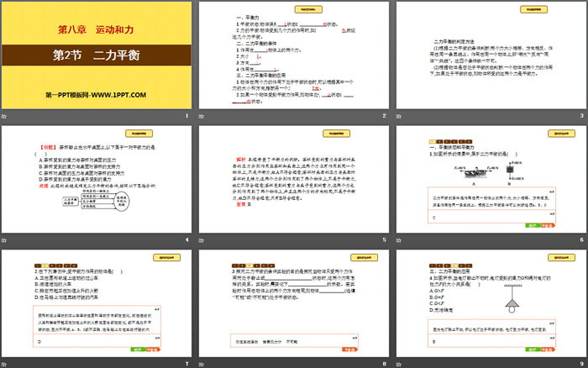Click slide number 2 label
This screenshot has height=368, width=588.
[385, 116]
